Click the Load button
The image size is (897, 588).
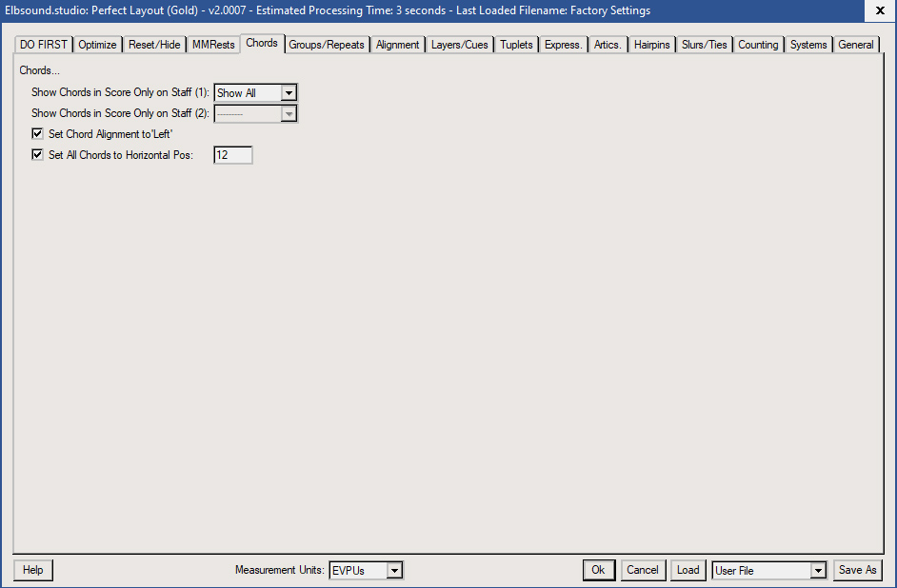coord(688,570)
